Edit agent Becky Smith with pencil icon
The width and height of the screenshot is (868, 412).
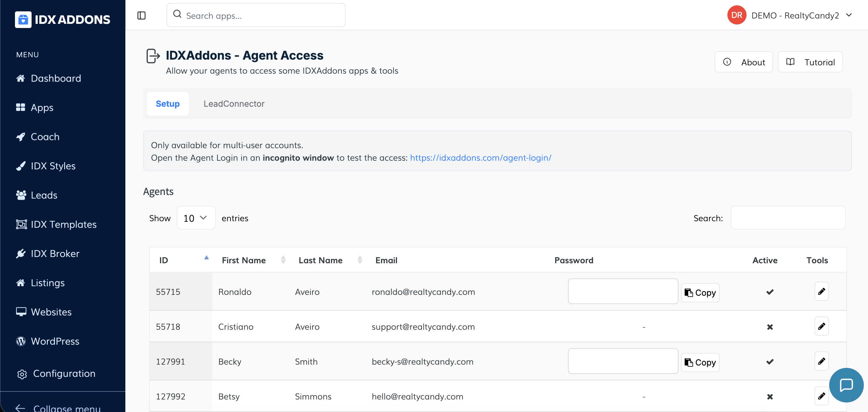(821, 361)
